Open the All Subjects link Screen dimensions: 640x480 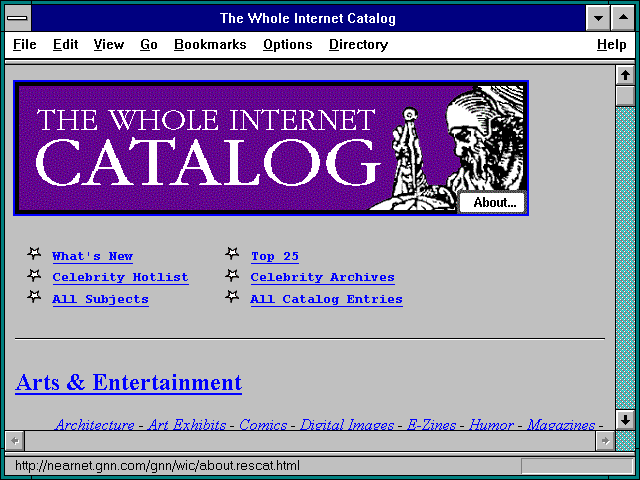pyautogui.click(x=100, y=299)
